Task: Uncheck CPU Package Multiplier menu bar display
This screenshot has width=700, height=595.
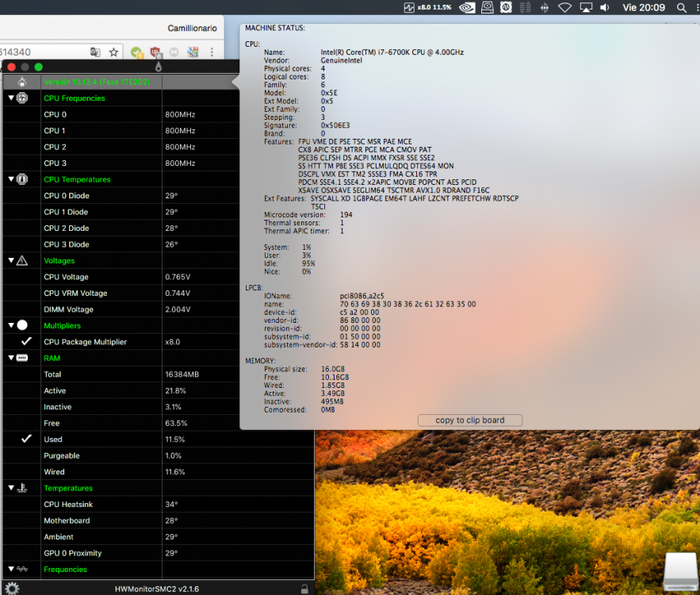Action: [26, 341]
